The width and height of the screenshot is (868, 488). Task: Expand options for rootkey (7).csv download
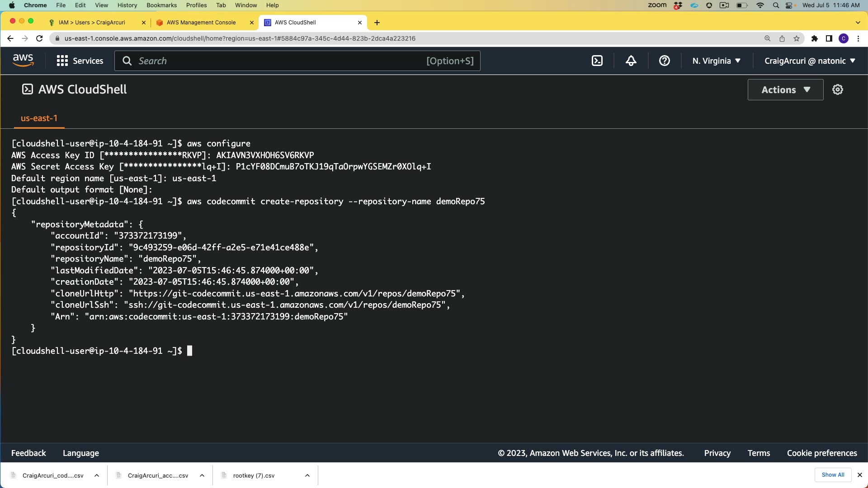307,475
